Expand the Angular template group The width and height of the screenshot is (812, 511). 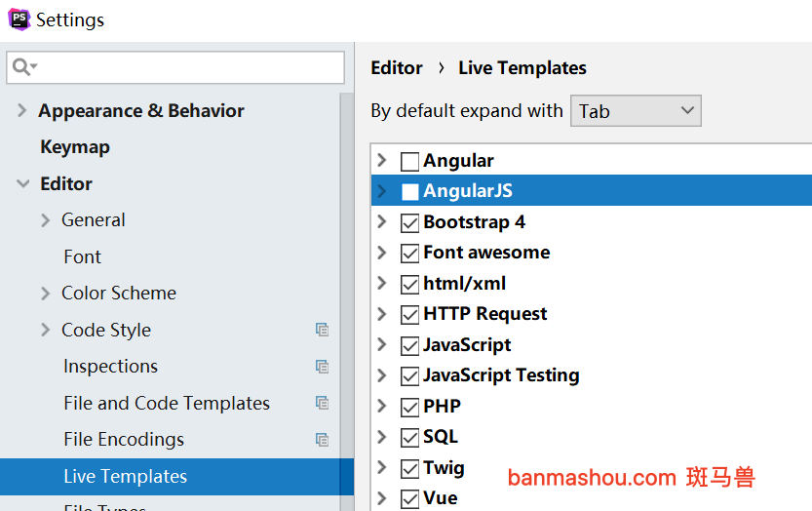tap(382, 160)
